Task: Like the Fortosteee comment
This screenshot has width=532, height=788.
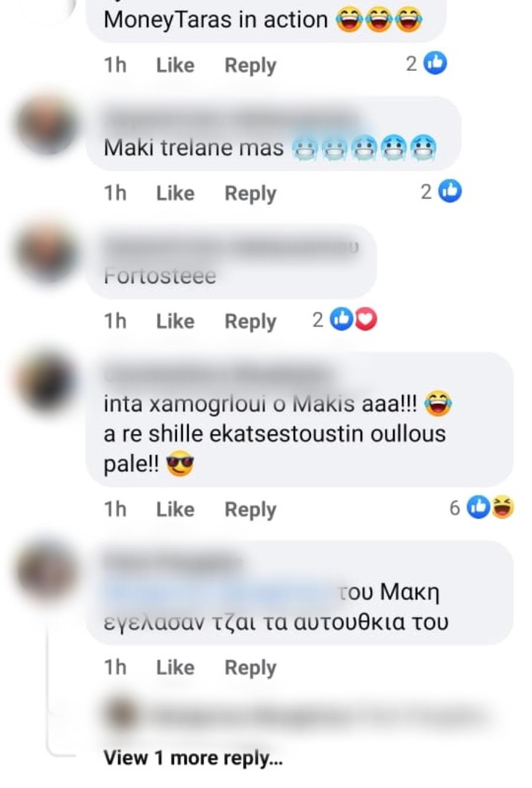Action: pos(175,322)
